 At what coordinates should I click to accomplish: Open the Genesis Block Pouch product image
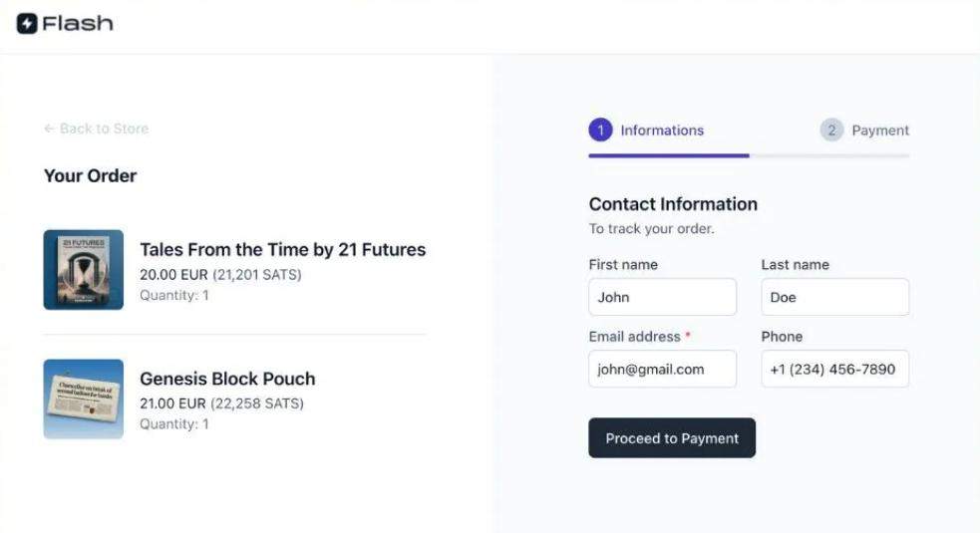click(84, 399)
